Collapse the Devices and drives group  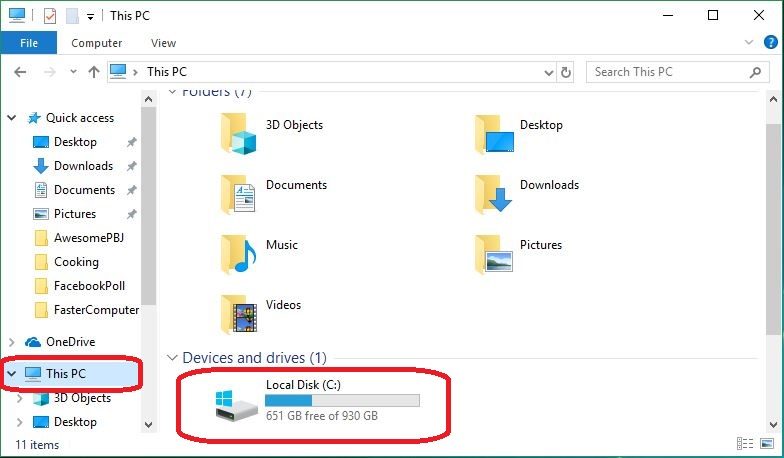click(172, 358)
